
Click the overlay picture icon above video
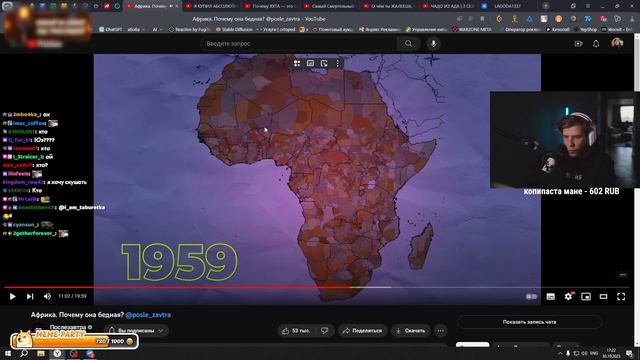[x=310, y=63]
